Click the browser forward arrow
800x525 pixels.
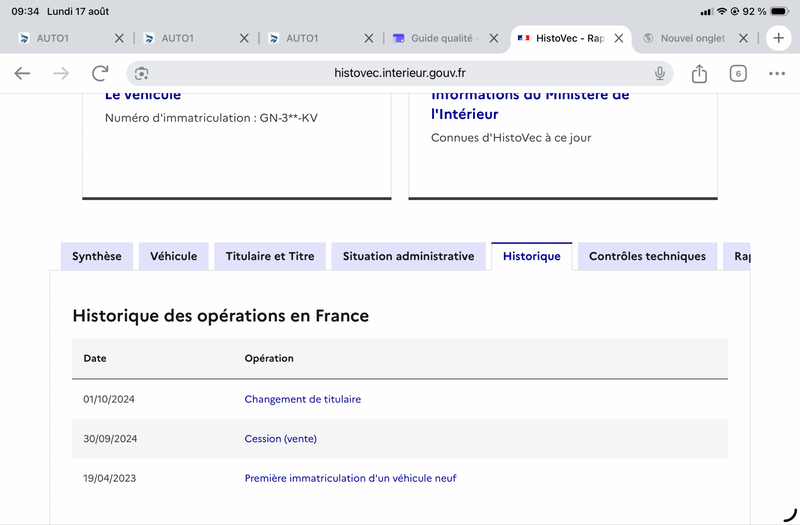[x=61, y=73]
